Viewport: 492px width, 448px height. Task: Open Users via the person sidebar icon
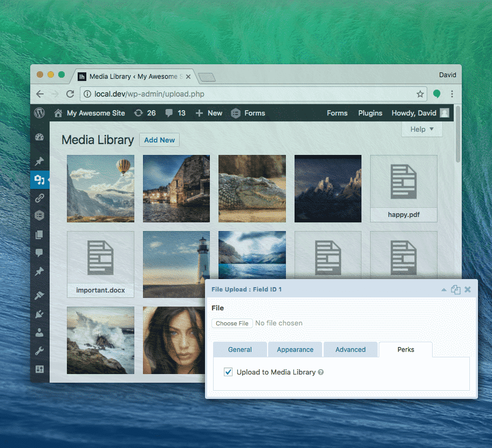39,332
